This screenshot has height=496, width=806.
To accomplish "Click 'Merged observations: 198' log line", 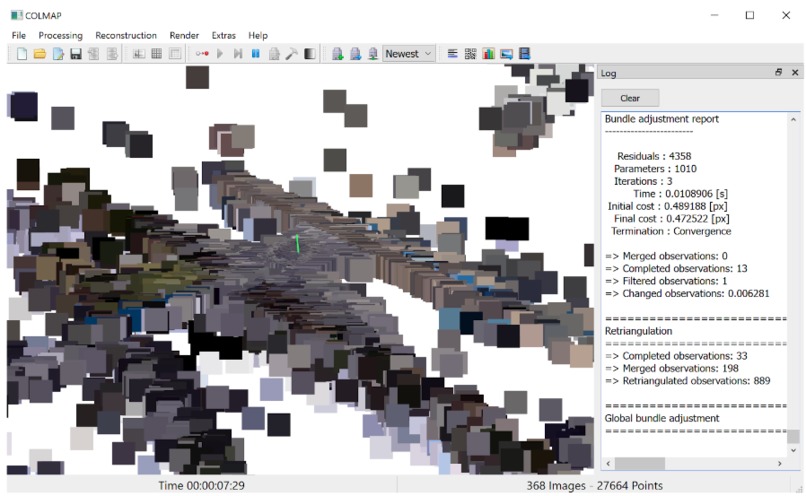I will (672, 369).
